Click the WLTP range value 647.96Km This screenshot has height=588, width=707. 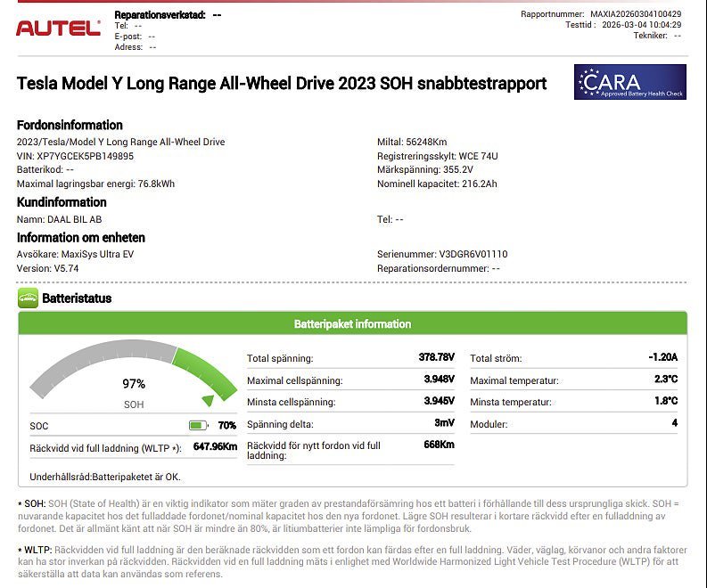(215, 447)
